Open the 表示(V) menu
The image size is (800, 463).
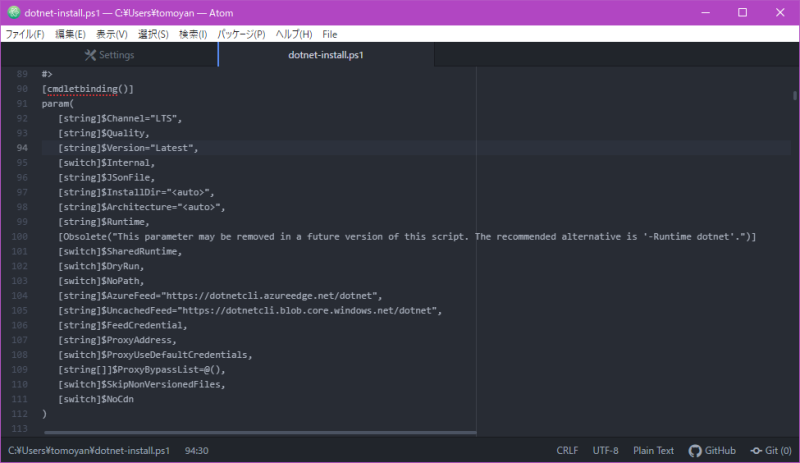(112, 34)
